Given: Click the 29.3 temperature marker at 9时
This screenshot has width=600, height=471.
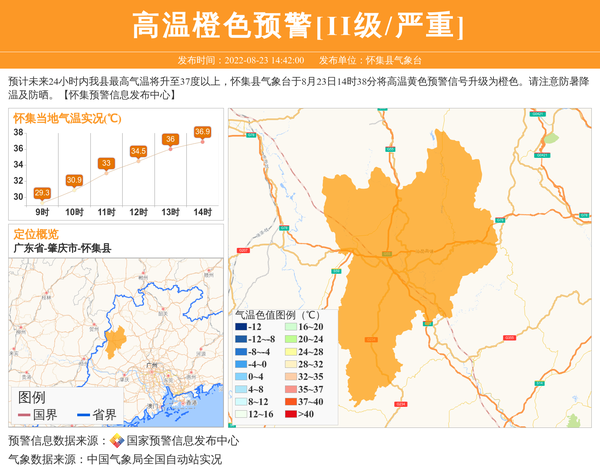Looking at the screenshot, I should [42, 192].
